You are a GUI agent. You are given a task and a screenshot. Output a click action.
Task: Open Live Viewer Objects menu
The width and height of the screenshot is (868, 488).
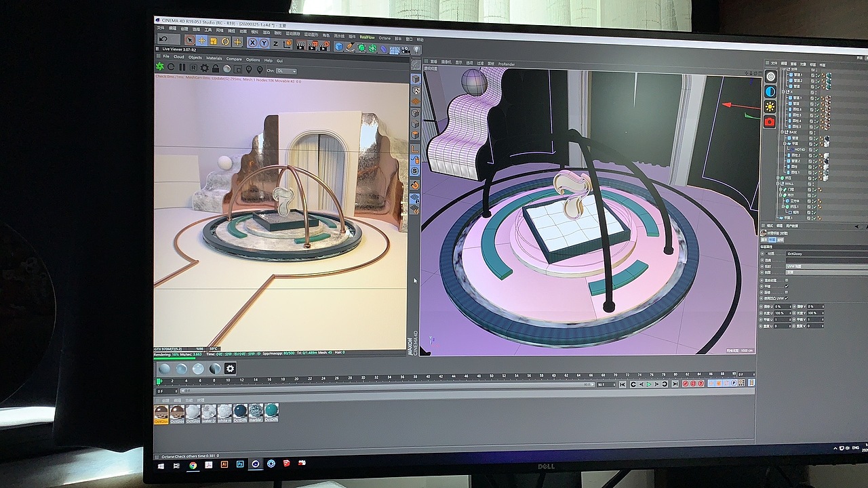195,58
